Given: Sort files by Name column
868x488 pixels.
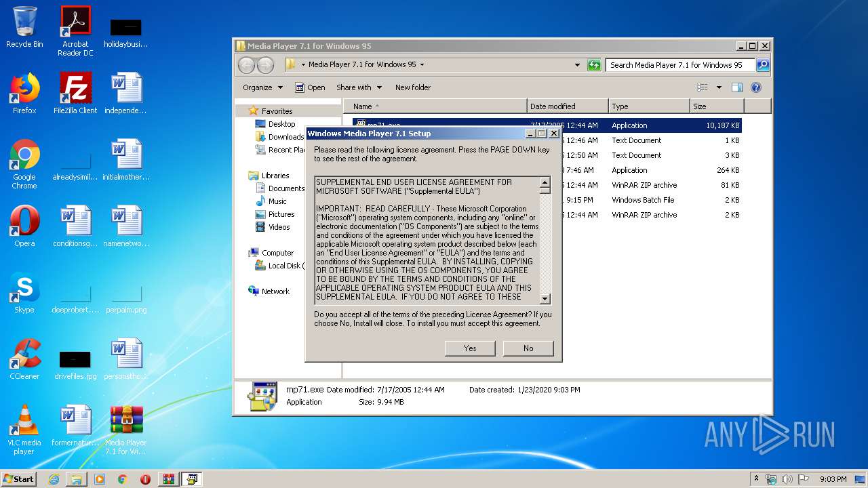Looking at the screenshot, I should click(x=435, y=106).
